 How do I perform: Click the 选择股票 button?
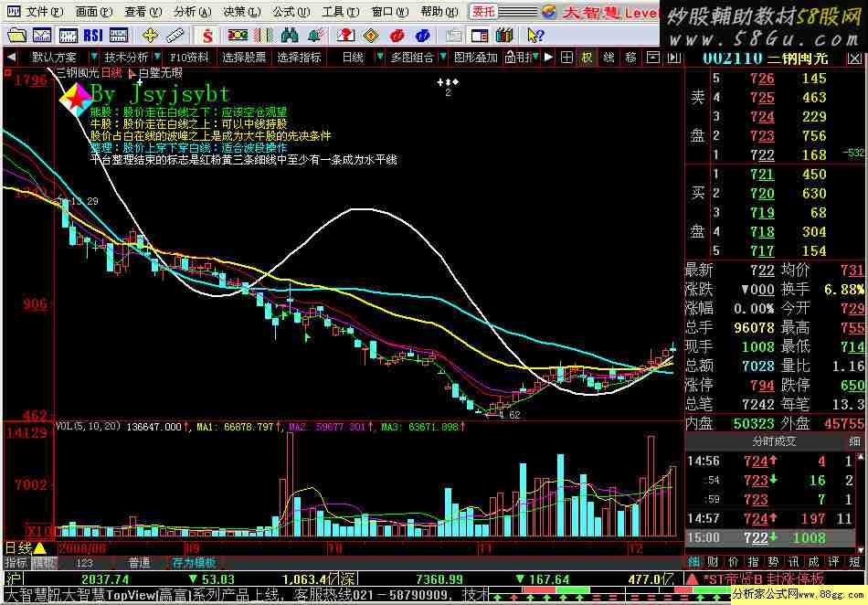(x=244, y=57)
